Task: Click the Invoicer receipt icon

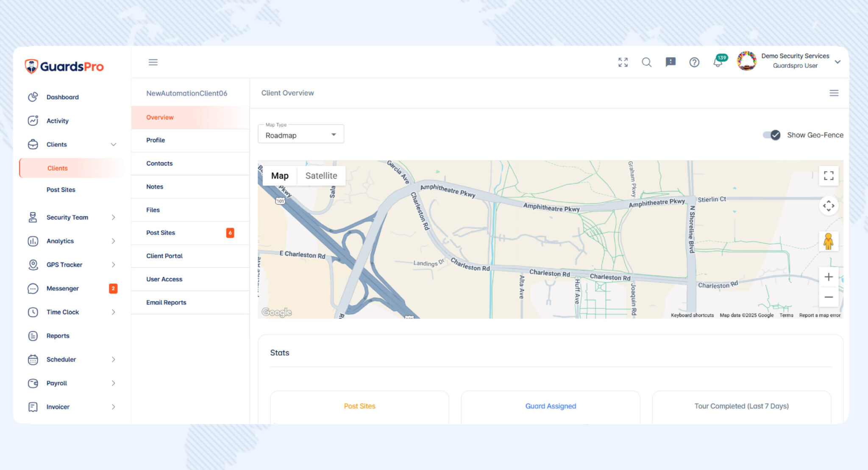Action: (x=33, y=407)
